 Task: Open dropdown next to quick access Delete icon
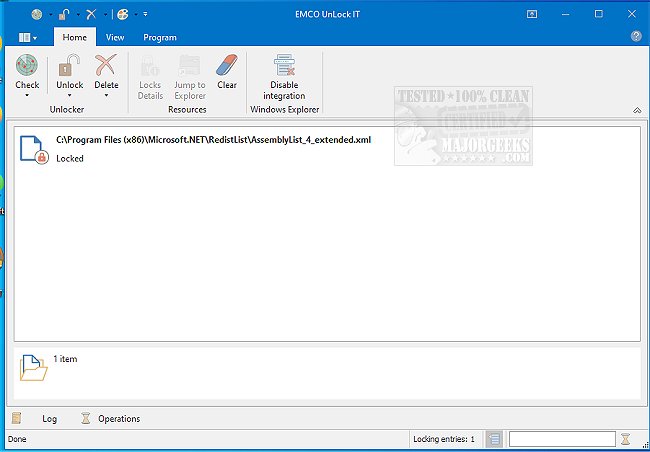[x=105, y=15]
